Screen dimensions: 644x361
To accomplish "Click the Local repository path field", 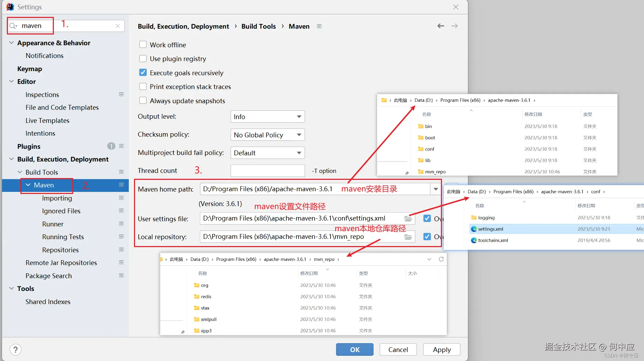I will pos(307,236).
